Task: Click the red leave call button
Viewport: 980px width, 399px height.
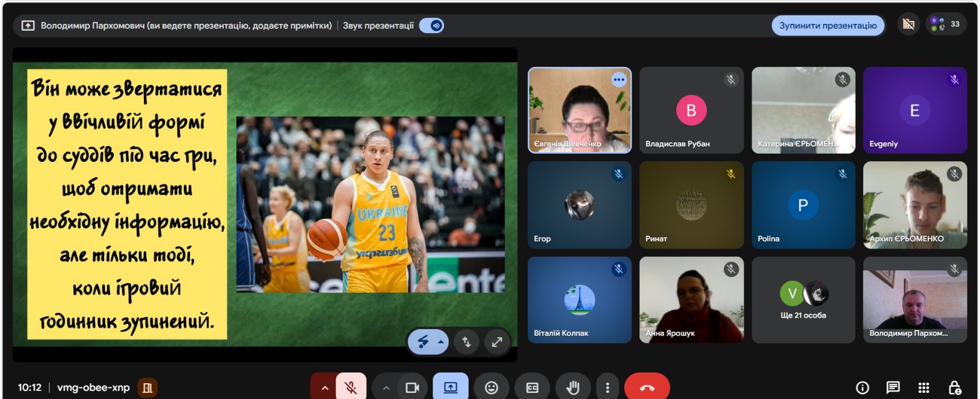Action: click(x=647, y=387)
